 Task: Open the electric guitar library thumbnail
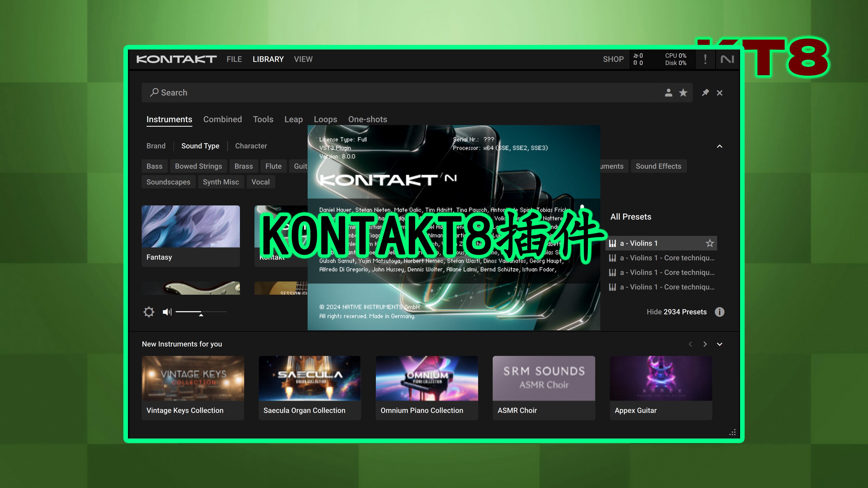191,288
